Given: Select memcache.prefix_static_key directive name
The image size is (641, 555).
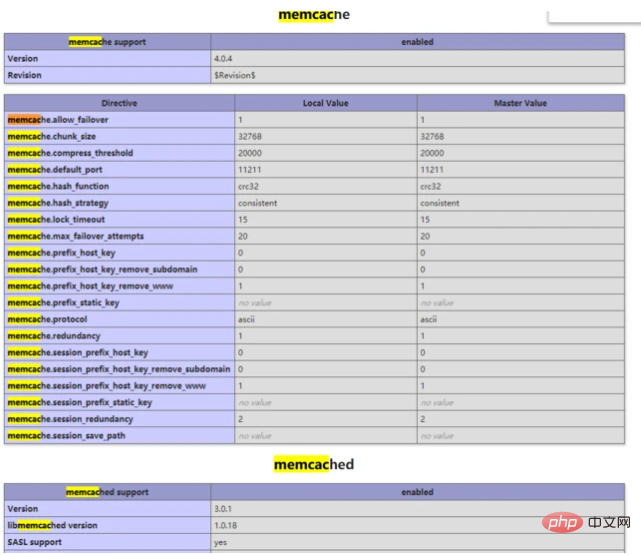Looking at the screenshot, I should (x=63, y=303).
